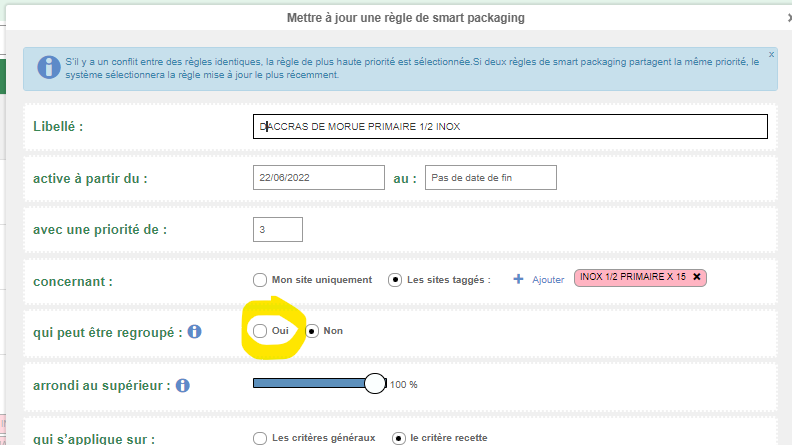Click info icon beside 'arrondi au supérieur'
The width and height of the screenshot is (792, 445).
tap(183, 385)
